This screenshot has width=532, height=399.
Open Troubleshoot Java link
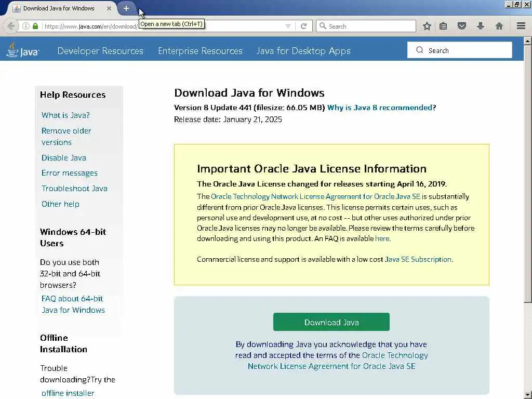pyautogui.click(x=74, y=189)
